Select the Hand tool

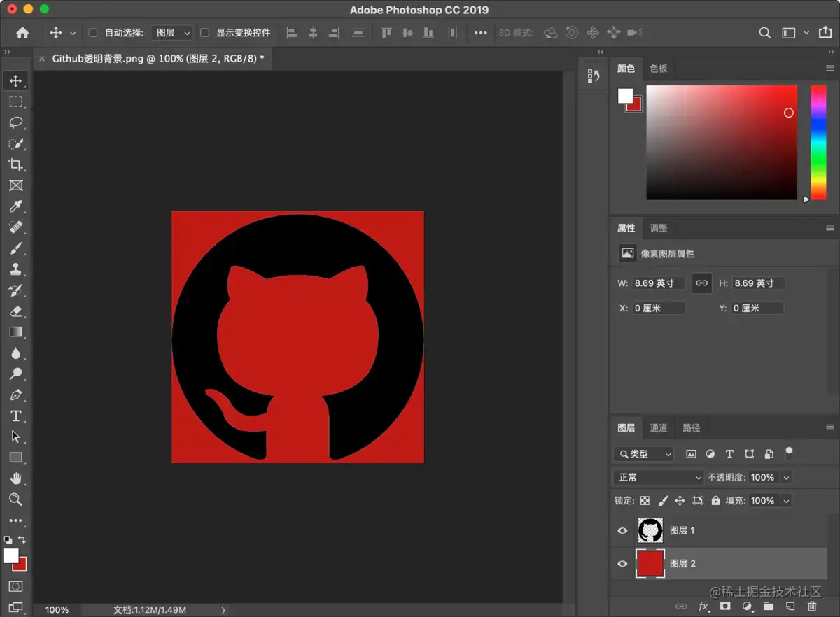point(15,479)
